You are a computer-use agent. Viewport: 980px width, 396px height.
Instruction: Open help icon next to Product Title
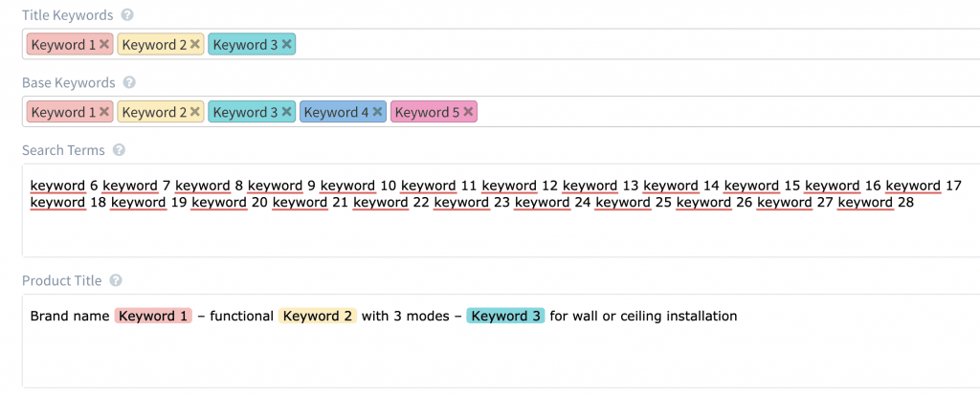116,281
